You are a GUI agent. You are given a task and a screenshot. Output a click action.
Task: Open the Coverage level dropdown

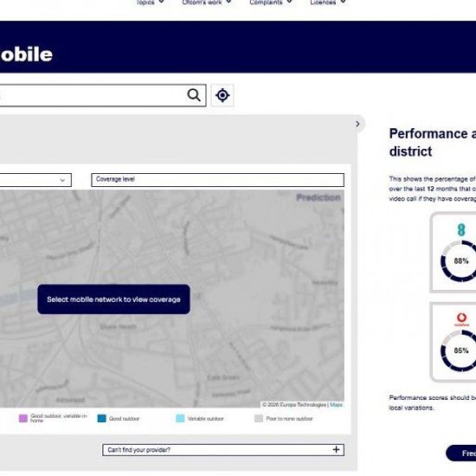coord(217,180)
